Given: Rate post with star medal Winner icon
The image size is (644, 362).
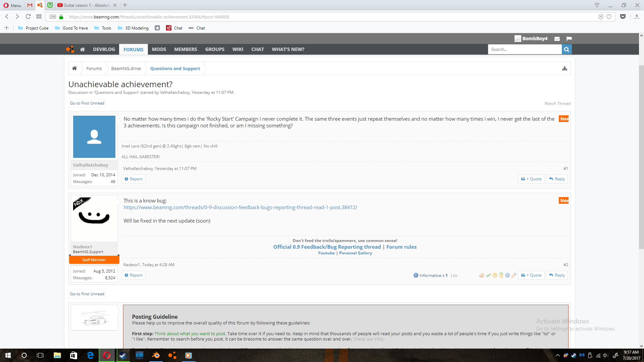Looking at the screenshot, I should click(501, 275).
